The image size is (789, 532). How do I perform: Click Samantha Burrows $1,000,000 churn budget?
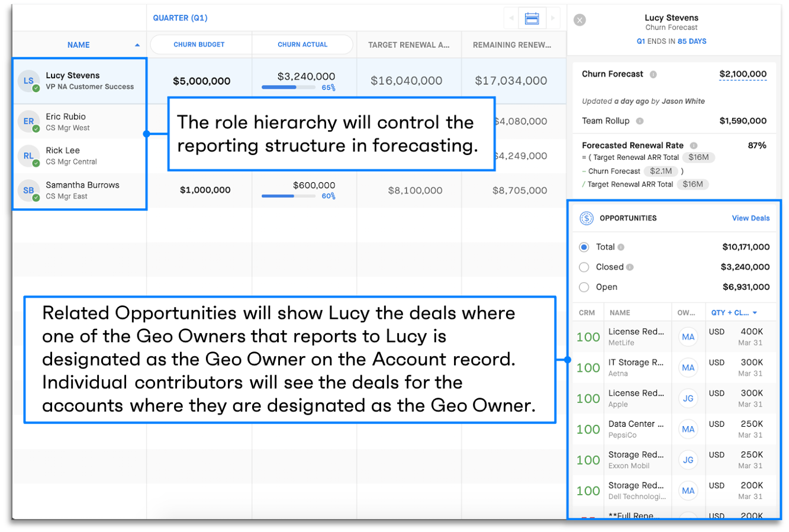205,191
